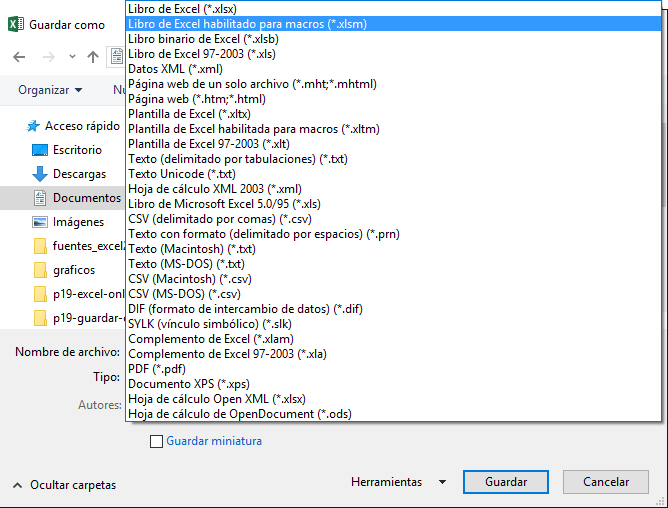Click the Documentos page icon
This screenshot has height=508, width=668.
tap(40, 198)
